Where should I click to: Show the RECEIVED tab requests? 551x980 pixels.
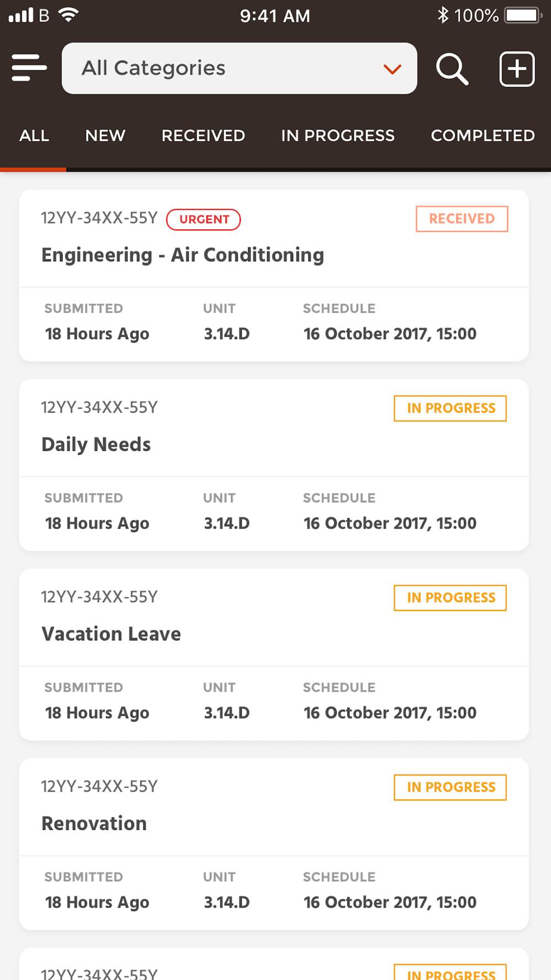[203, 136]
